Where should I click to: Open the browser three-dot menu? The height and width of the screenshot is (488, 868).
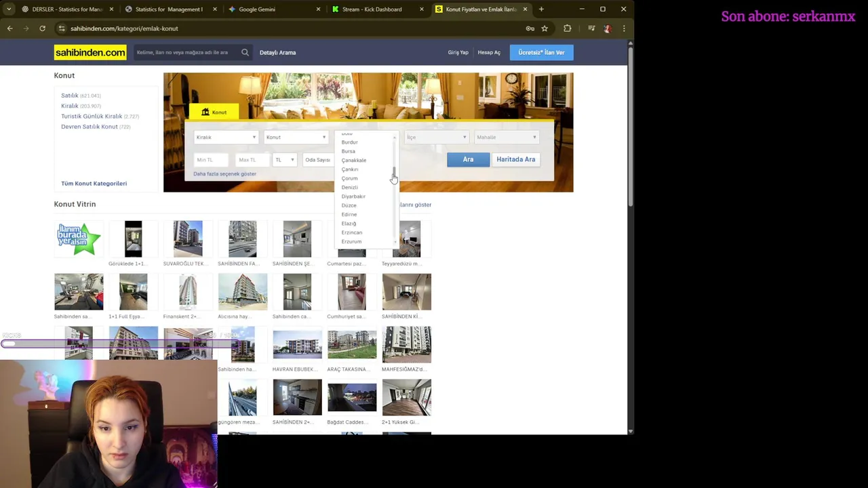pyautogui.click(x=624, y=28)
